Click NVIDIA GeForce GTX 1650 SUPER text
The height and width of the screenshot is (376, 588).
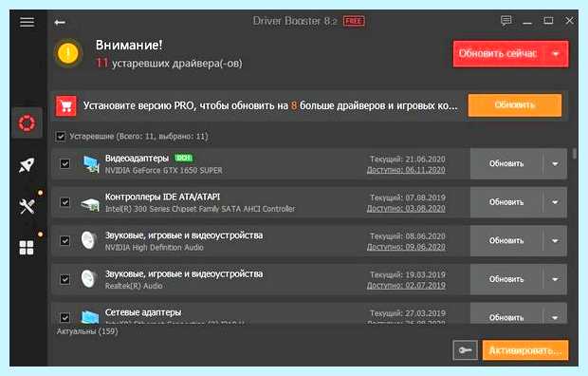(x=163, y=171)
